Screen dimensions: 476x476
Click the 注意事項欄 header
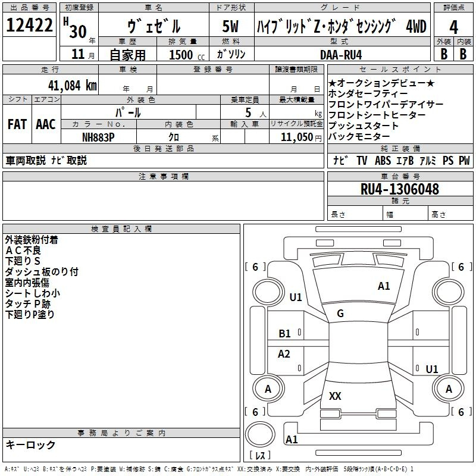coord(163,176)
